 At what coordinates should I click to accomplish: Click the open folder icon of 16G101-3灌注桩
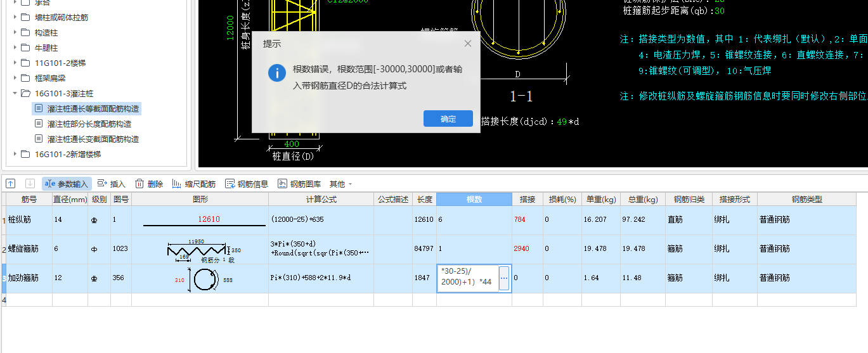point(25,93)
